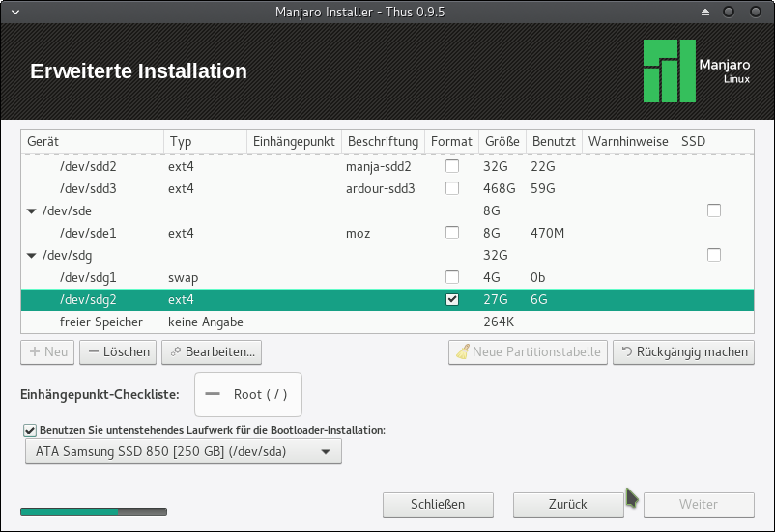Click the installation progress bar
The height and width of the screenshot is (532, 775).
pyautogui.click(x=93, y=511)
